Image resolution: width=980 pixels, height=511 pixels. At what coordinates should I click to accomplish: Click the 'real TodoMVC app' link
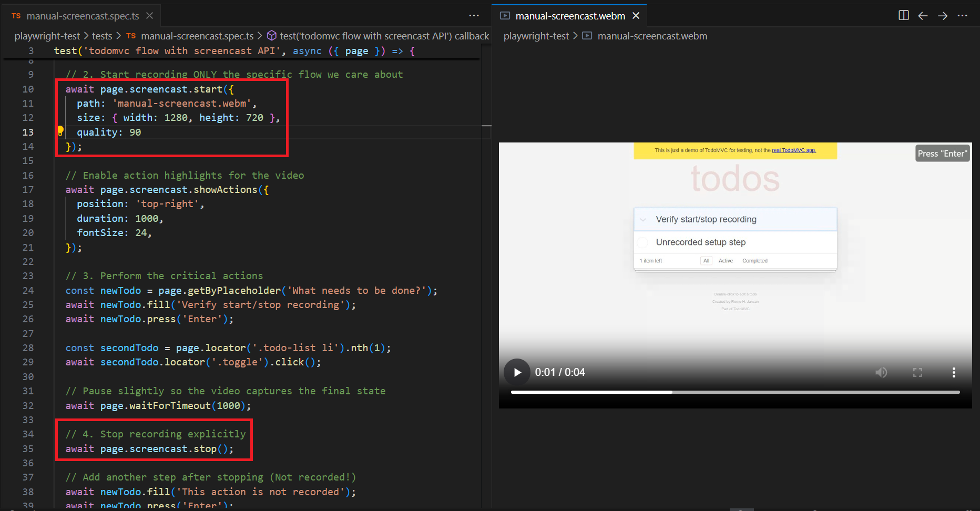(x=793, y=150)
